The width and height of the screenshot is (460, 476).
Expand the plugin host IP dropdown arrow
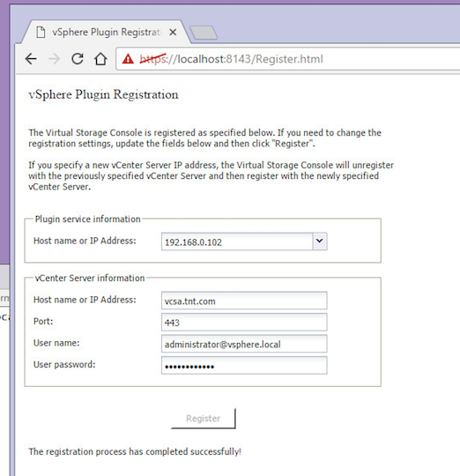click(x=320, y=242)
